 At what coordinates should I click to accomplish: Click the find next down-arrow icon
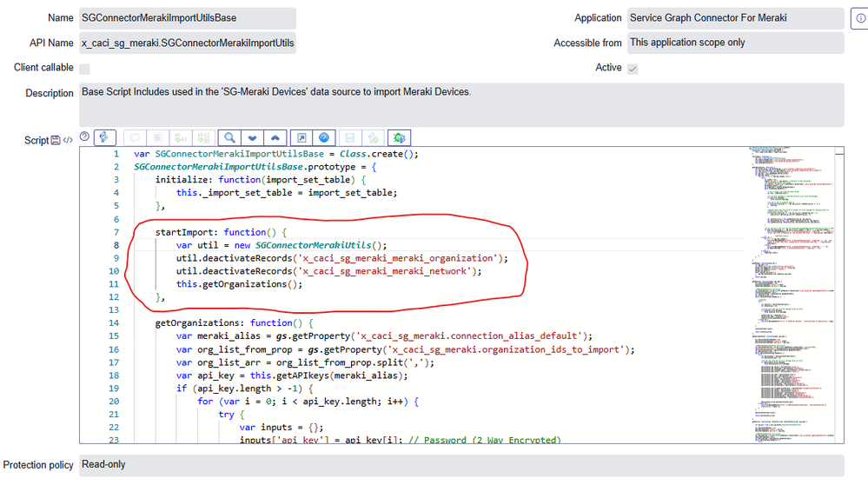coord(253,137)
